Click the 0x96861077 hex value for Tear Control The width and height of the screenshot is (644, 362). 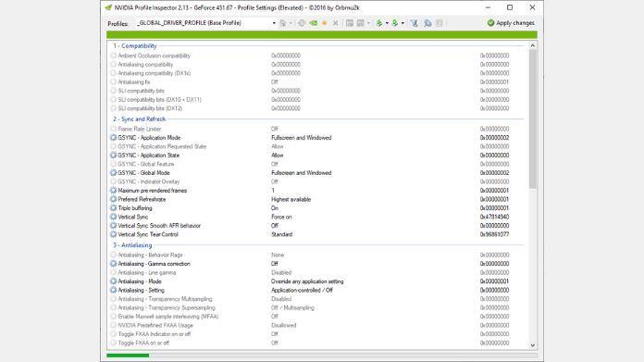tap(494, 234)
